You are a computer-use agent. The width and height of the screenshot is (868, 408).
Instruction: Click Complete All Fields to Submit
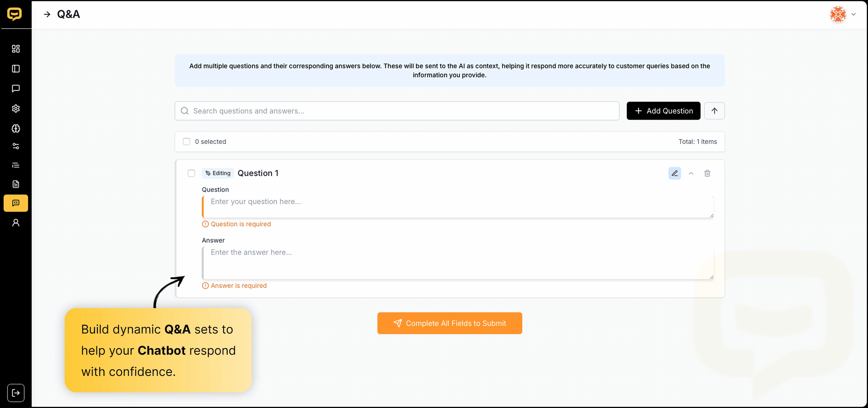[x=450, y=323]
